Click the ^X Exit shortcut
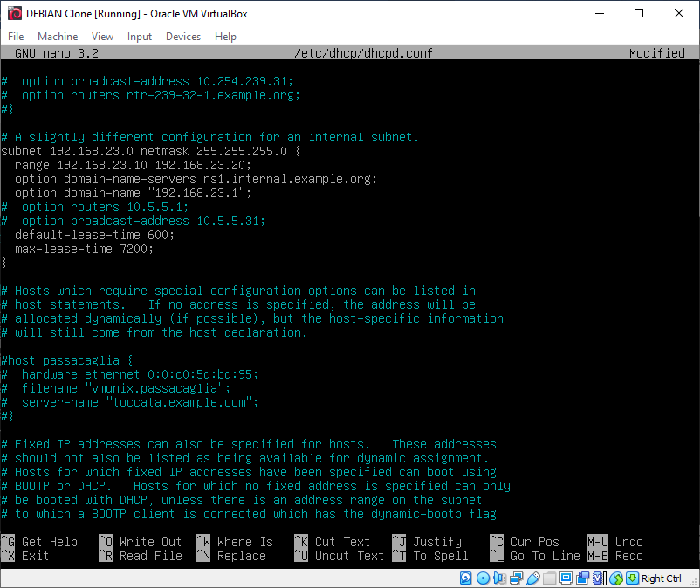Viewport: 700px width, 588px height. point(25,556)
